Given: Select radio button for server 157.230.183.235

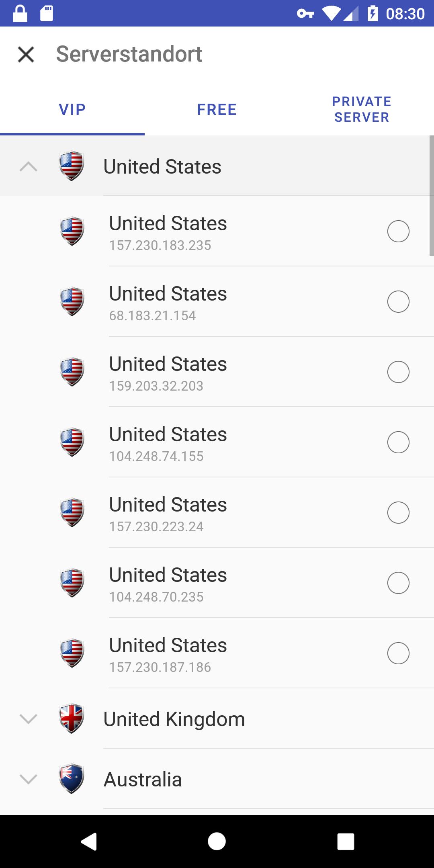Looking at the screenshot, I should point(398,231).
